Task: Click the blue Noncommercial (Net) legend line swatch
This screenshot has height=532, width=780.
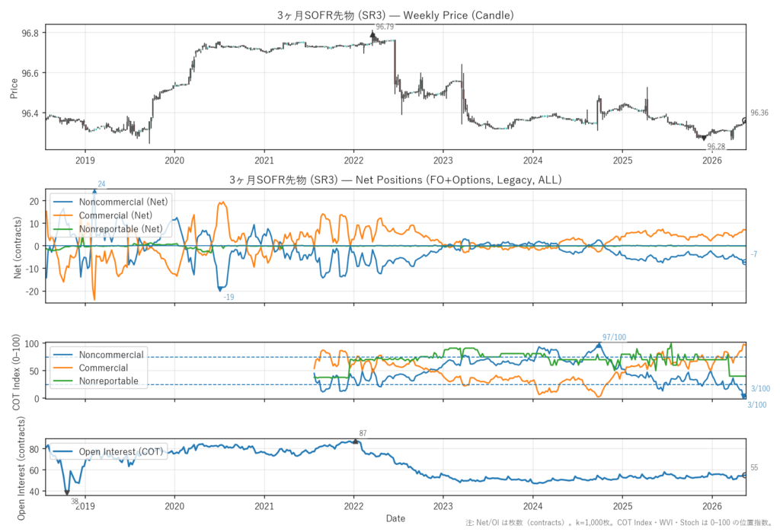Action: 62,202
